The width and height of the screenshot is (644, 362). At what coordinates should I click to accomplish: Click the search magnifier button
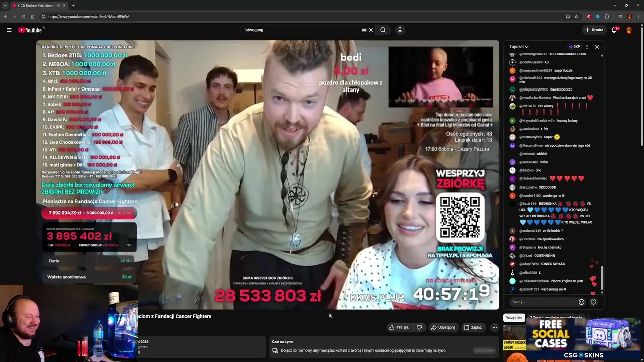pos(383,30)
